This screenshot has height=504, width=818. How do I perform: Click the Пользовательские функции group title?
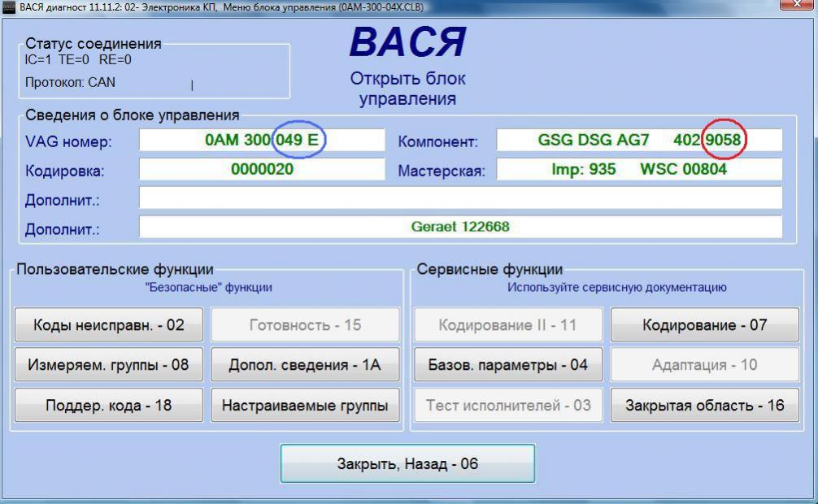click(115, 269)
